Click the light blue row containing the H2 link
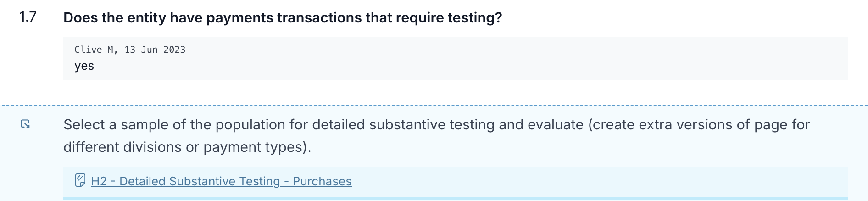The width and height of the screenshot is (868, 201). [x=455, y=182]
